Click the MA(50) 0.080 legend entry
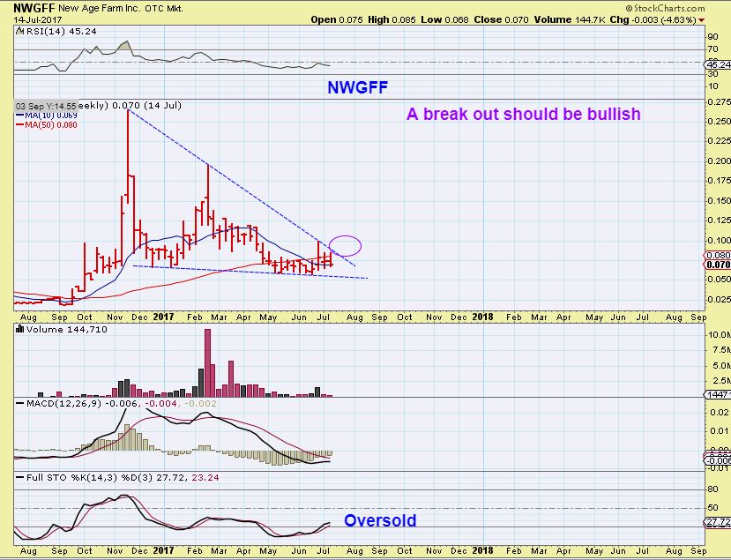Viewport: 731px width, 560px height. [x=47, y=124]
